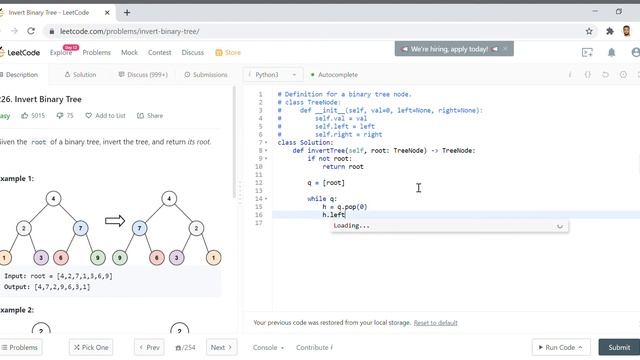Collapse fold arrow at line 14
The height and width of the screenshot is (360, 640).
pos(266,199)
